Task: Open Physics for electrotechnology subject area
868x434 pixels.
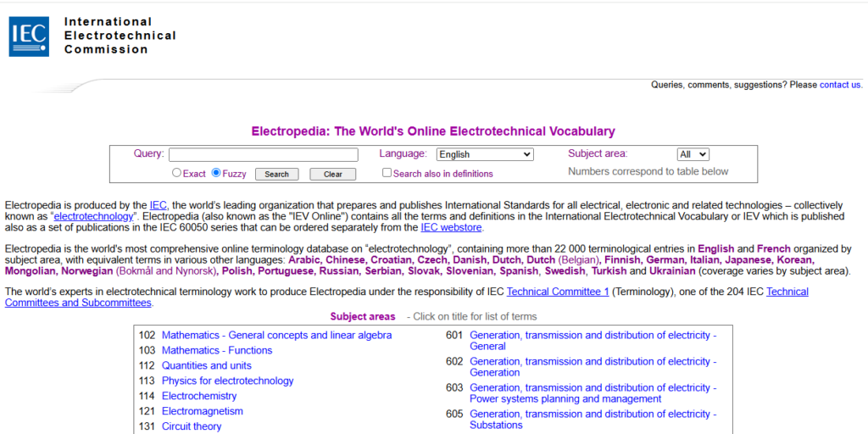Action: coord(227,381)
